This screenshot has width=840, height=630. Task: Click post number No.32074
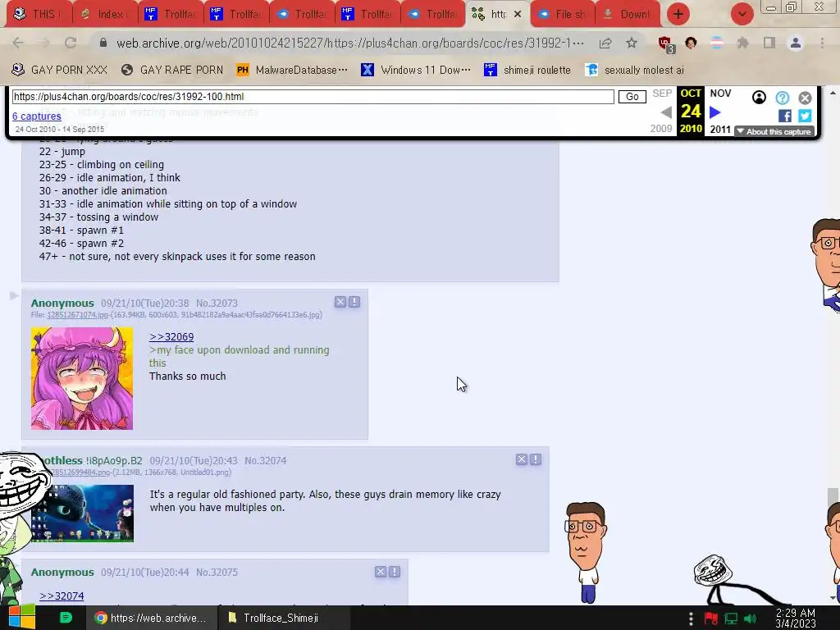(265, 461)
